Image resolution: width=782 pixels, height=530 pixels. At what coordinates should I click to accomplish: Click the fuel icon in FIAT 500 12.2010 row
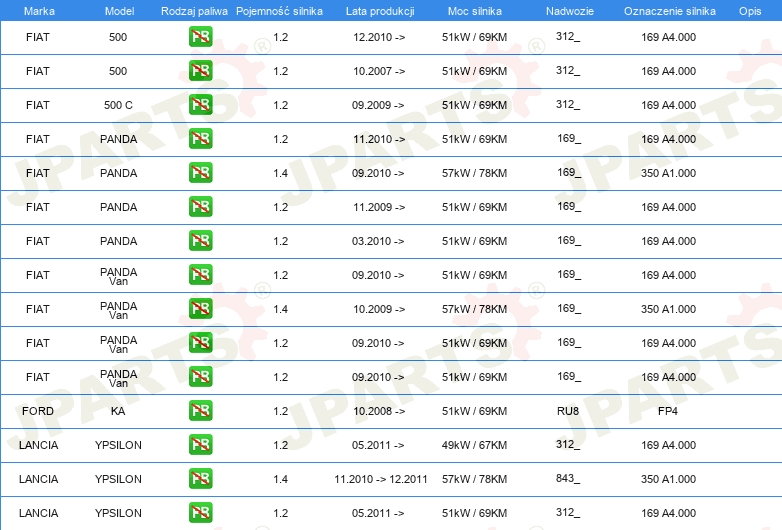(x=200, y=37)
